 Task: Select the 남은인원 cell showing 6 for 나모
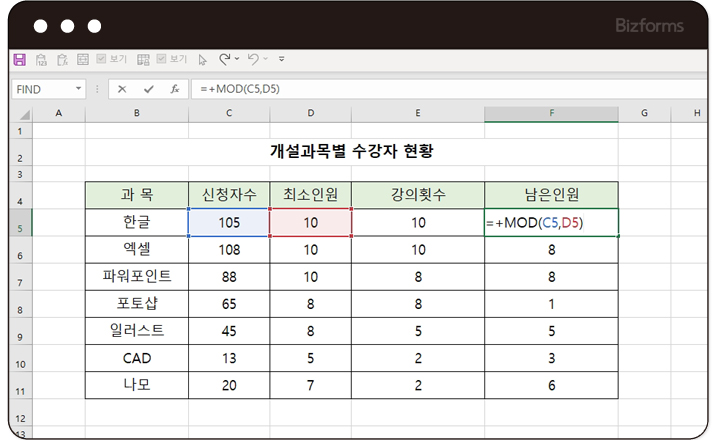click(551, 385)
